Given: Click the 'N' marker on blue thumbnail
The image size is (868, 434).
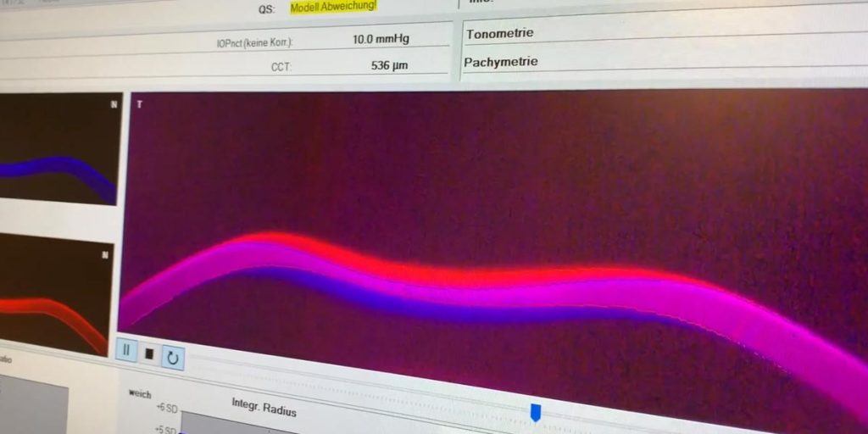Looking at the screenshot, I should click(114, 104).
